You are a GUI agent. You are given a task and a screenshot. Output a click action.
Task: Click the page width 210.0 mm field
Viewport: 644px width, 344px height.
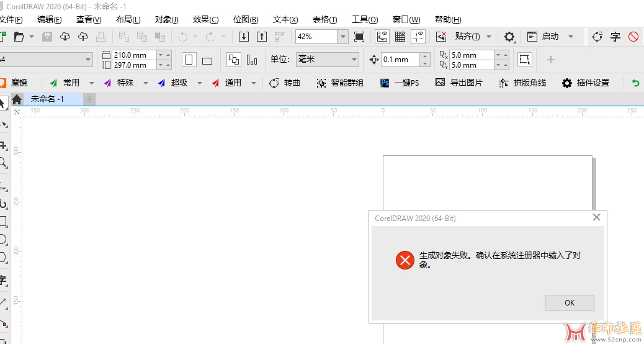[133, 55]
